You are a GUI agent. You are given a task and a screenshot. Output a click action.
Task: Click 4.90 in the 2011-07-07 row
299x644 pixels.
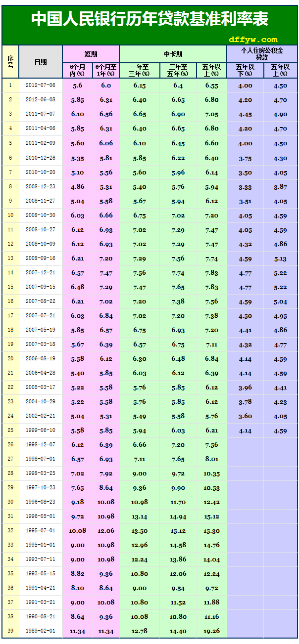(280, 114)
